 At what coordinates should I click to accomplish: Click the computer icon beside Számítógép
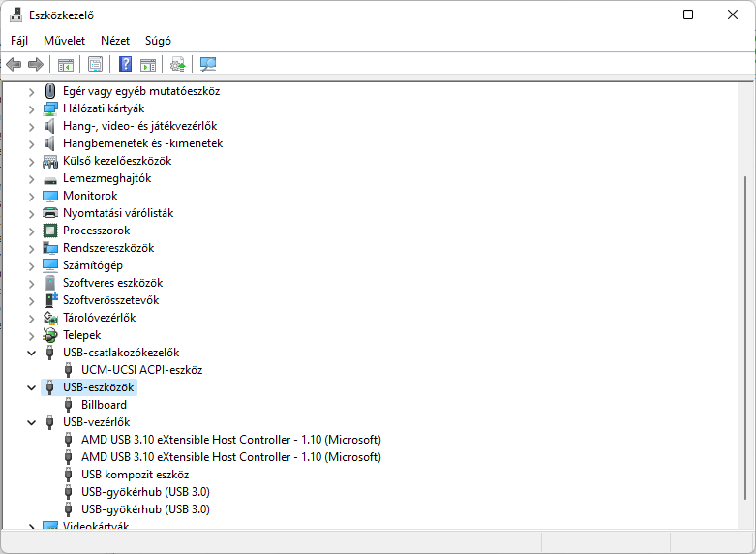50,265
